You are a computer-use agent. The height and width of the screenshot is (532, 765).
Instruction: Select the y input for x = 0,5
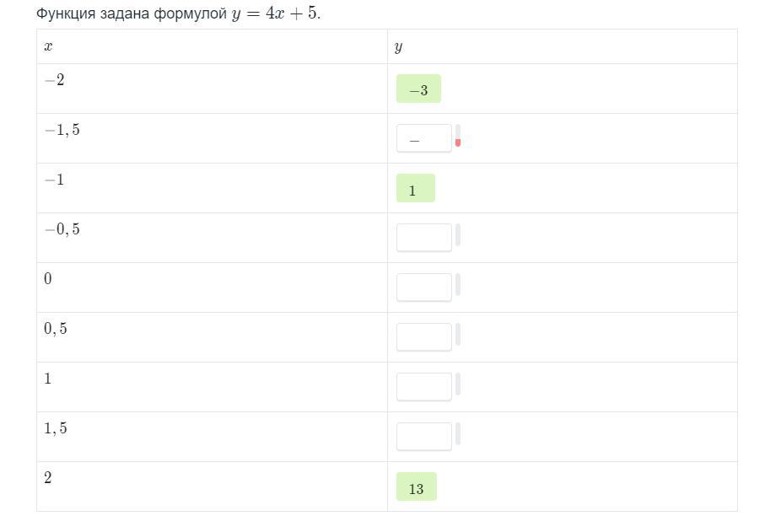(423, 337)
